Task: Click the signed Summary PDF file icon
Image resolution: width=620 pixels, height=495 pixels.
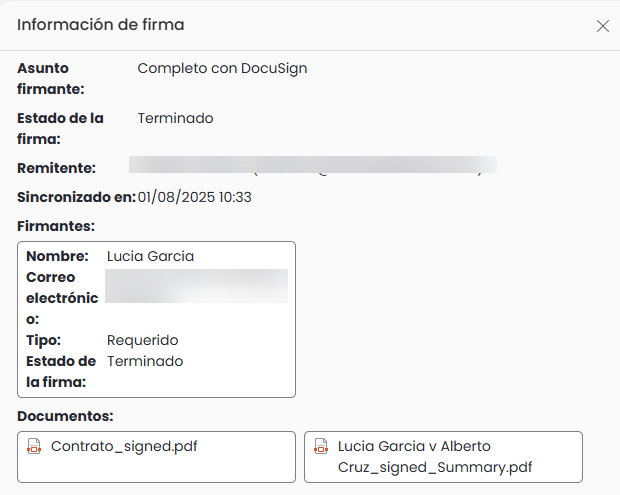Action: (x=321, y=446)
